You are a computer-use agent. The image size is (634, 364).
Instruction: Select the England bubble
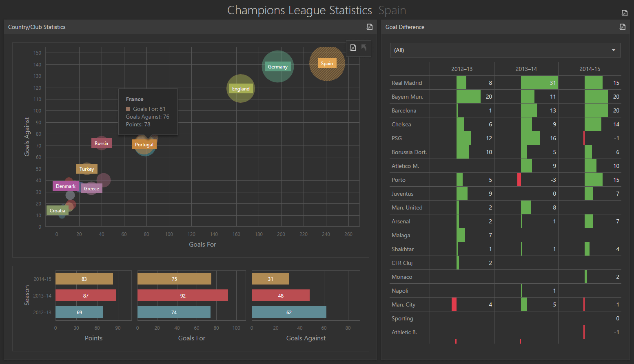(x=241, y=88)
